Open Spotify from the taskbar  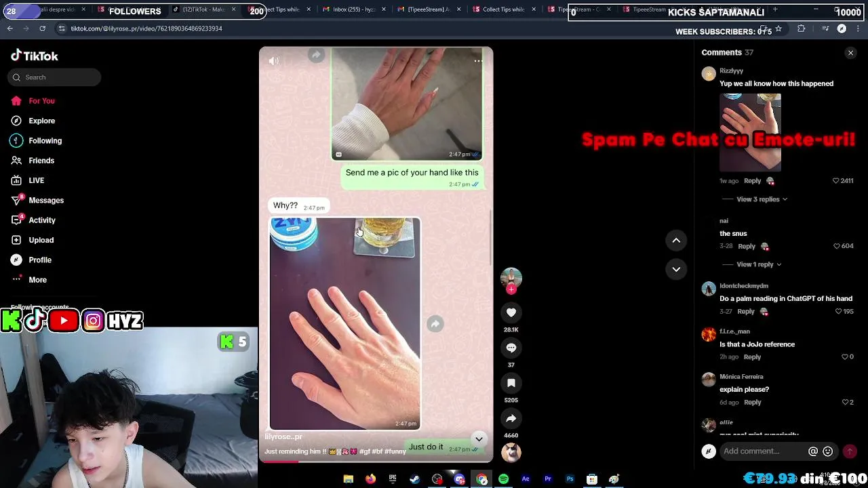click(x=503, y=479)
